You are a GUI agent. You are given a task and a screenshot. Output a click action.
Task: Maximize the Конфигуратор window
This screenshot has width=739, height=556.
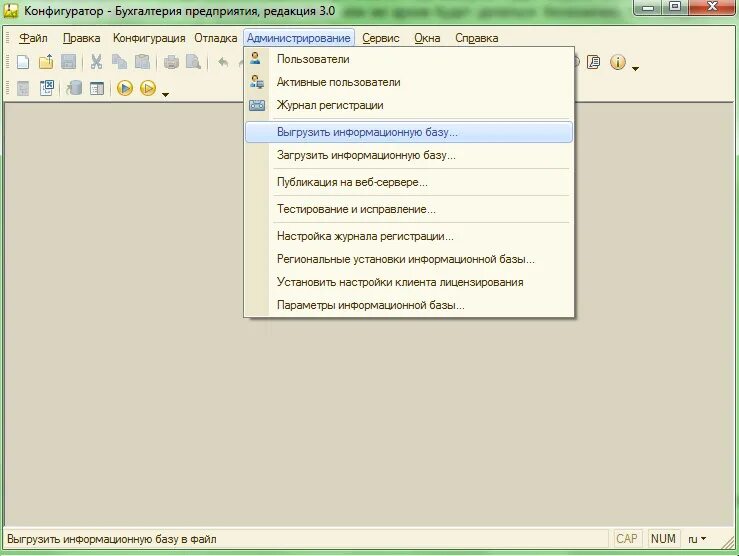pos(675,7)
